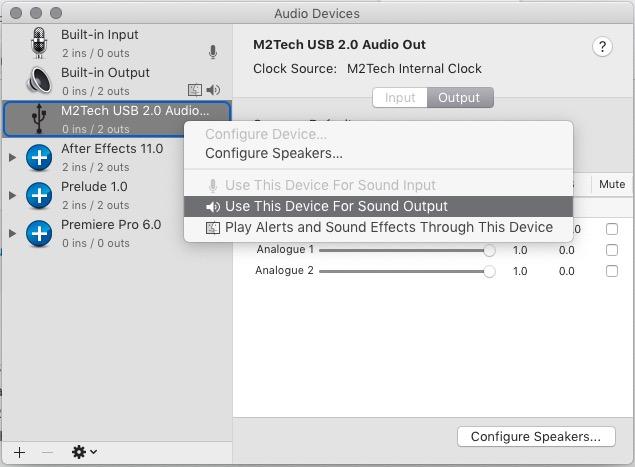Click the M2Tech USB device icon
Screen dimensions: 635x467
coord(39,119)
